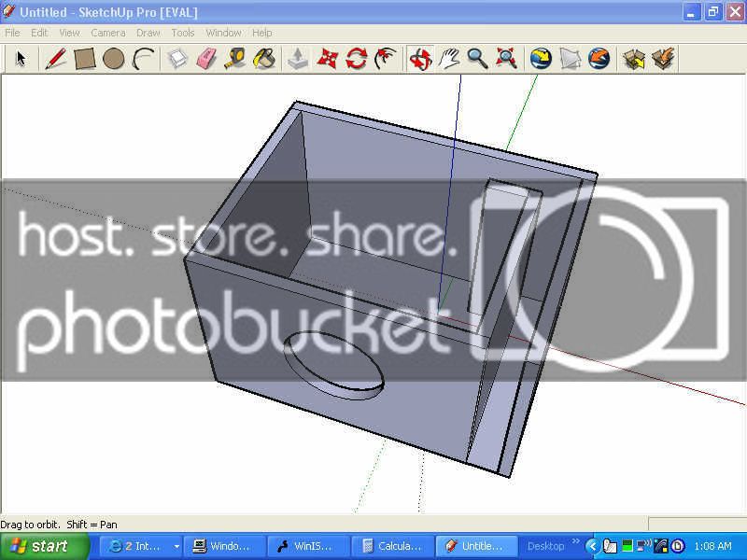
Task: Choose the Rectangle drawing tool
Action: 85,59
